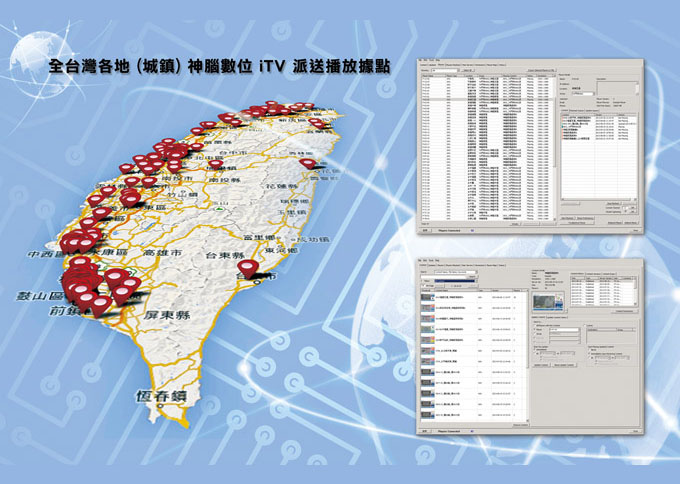Click the 高雄市 map label
This screenshot has height=484, width=680.
tap(162, 252)
